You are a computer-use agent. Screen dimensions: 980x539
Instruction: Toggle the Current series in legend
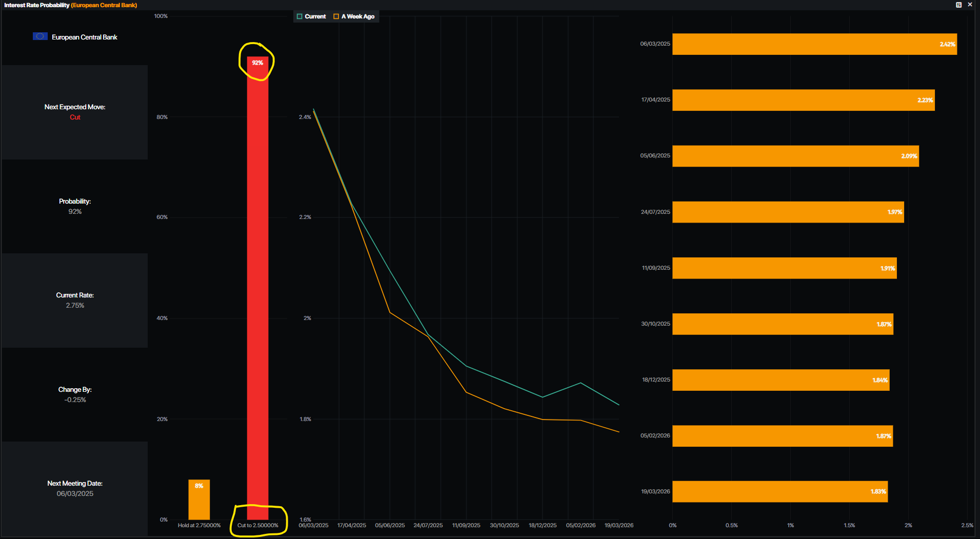click(311, 16)
